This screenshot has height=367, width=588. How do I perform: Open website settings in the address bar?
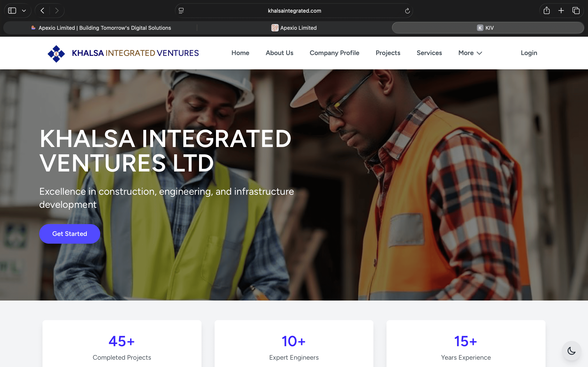[x=181, y=10]
